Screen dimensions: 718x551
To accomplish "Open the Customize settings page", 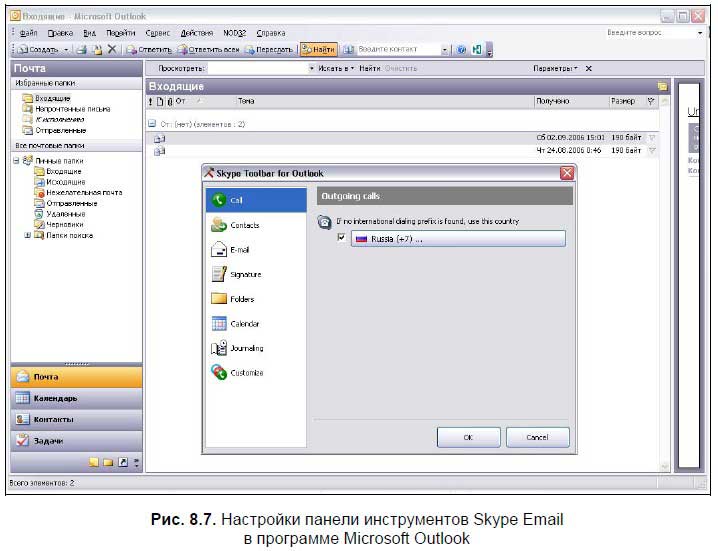I will coord(245,372).
